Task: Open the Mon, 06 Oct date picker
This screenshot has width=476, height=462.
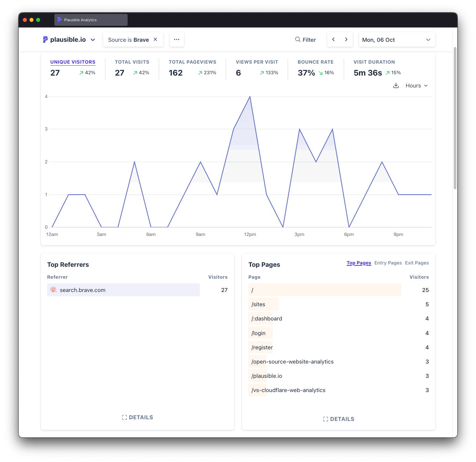Action: (396, 40)
